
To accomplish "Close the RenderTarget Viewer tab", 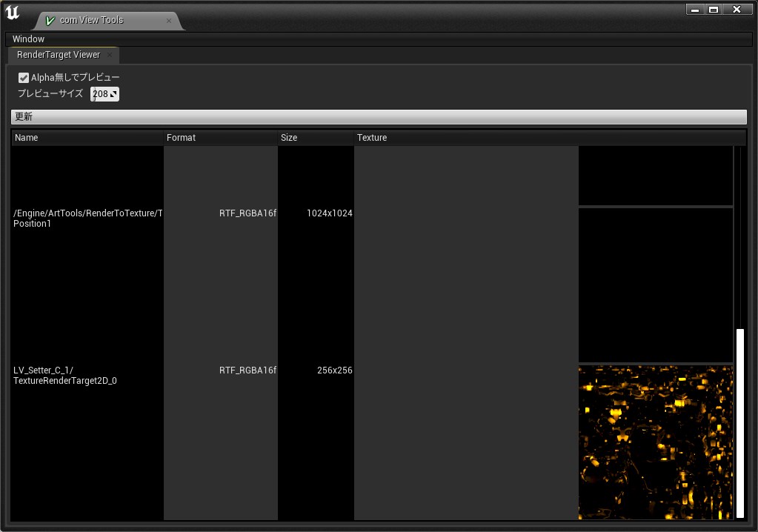I will coord(110,55).
